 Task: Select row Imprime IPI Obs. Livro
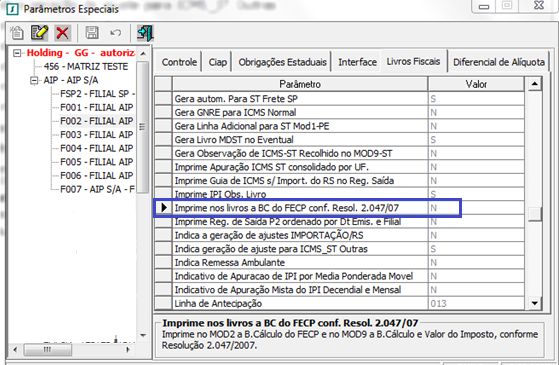point(339,194)
